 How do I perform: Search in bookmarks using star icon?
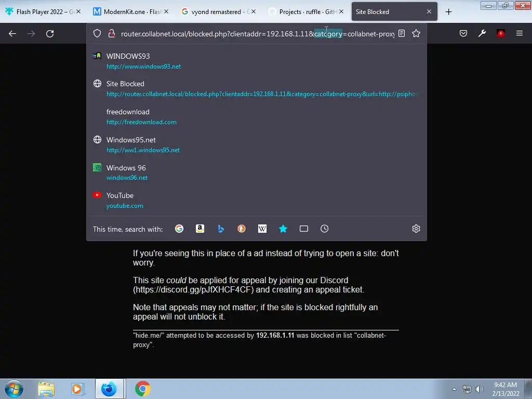coord(283,229)
